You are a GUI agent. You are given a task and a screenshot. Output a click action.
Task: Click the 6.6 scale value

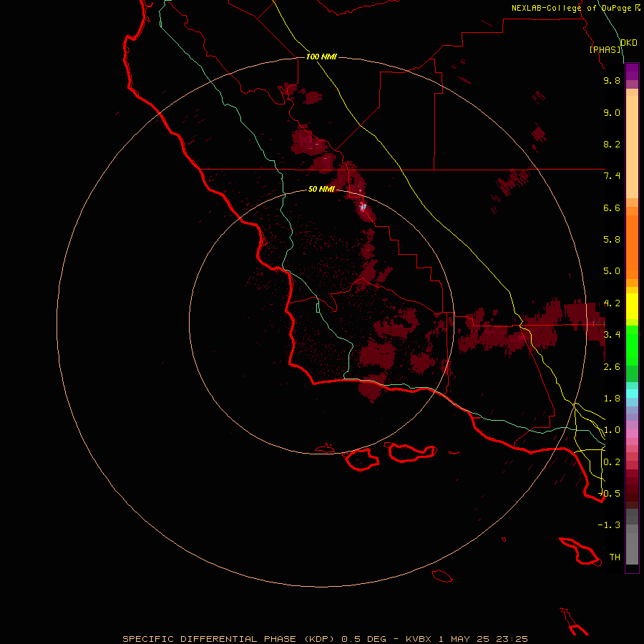tap(612, 208)
